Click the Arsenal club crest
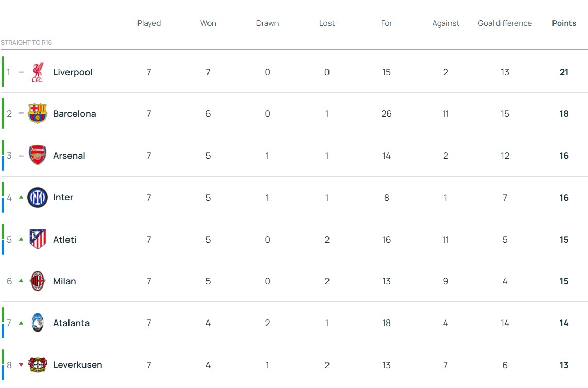 (37, 156)
